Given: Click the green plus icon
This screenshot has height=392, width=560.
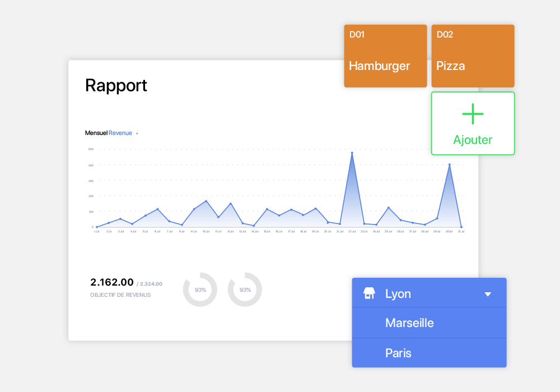Looking at the screenshot, I should [473, 114].
